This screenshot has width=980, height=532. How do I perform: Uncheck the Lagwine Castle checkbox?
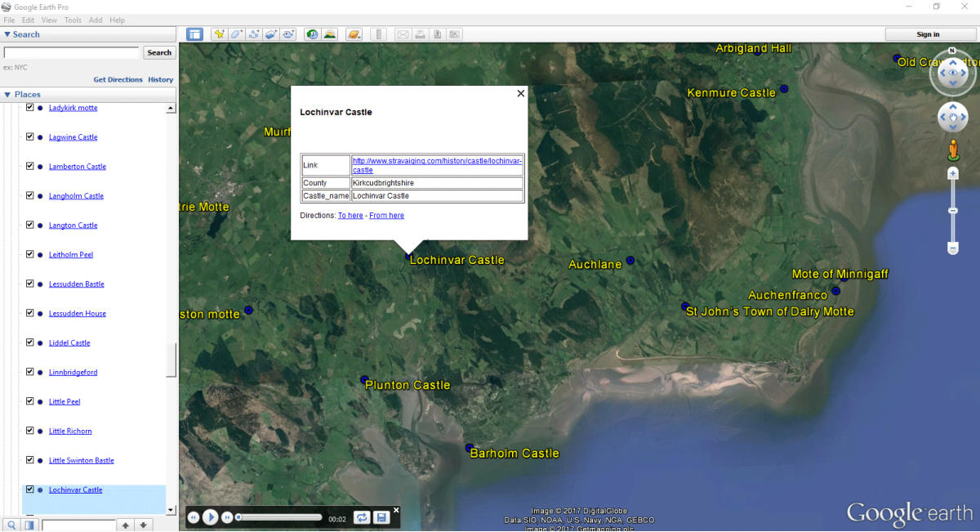[30, 136]
